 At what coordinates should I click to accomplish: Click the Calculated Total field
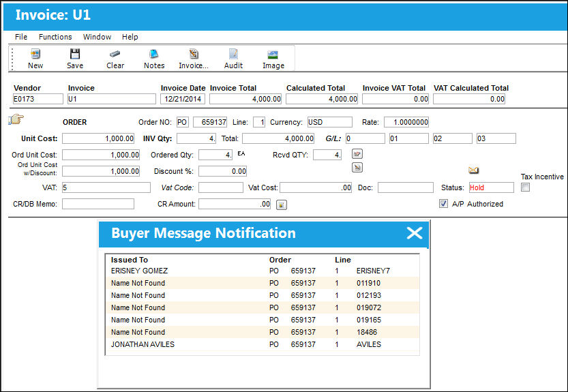[322, 99]
